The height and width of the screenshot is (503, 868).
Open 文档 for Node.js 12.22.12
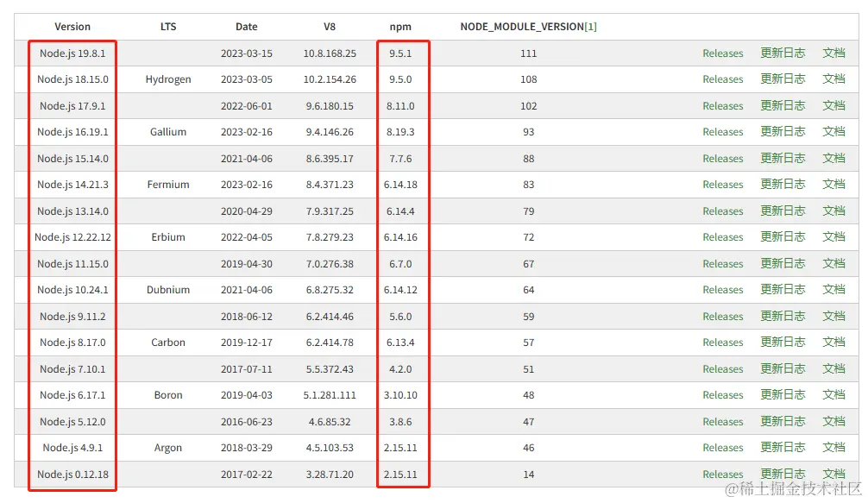tap(833, 237)
